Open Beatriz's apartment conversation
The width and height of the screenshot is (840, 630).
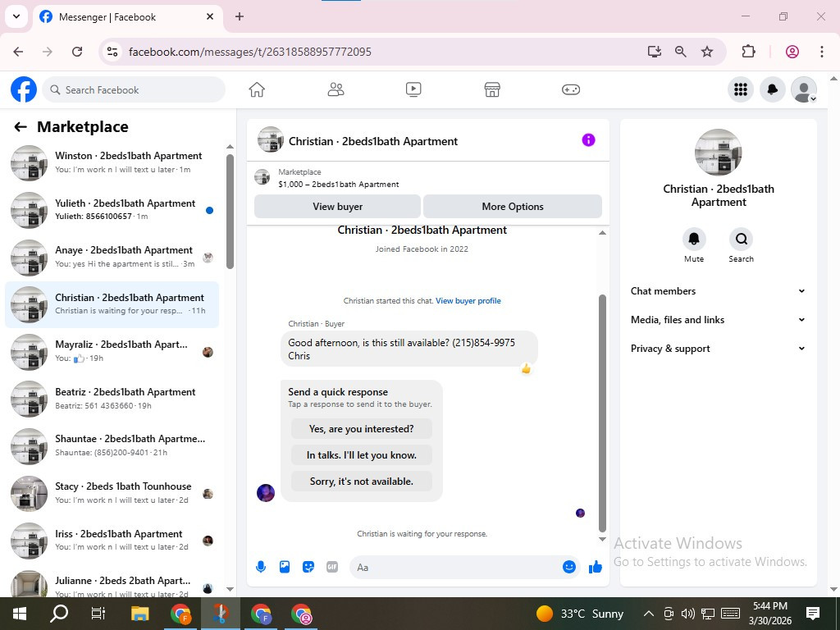112,399
